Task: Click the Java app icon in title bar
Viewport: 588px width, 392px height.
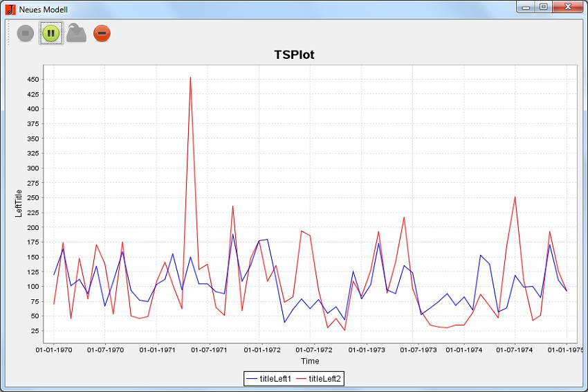Action: pyautogui.click(x=10, y=9)
